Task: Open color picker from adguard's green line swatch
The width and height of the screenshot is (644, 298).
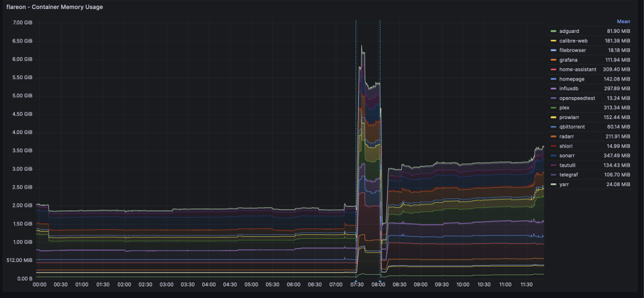Action: [x=553, y=31]
